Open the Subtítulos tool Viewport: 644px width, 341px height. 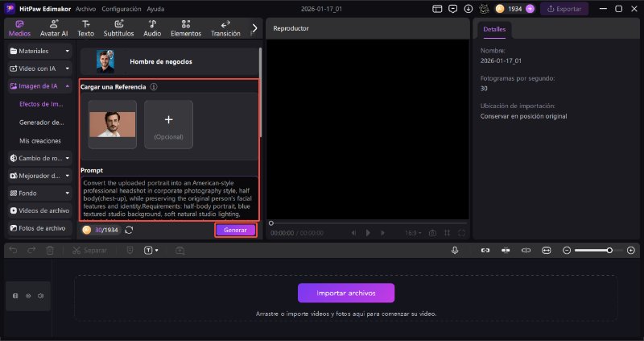coord(118,28)
